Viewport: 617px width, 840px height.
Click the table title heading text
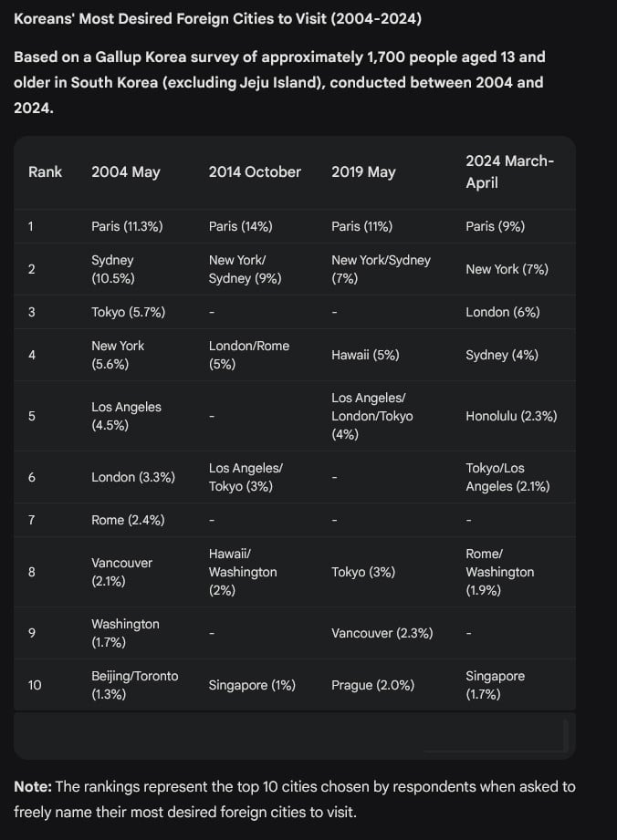coord(217,19)
